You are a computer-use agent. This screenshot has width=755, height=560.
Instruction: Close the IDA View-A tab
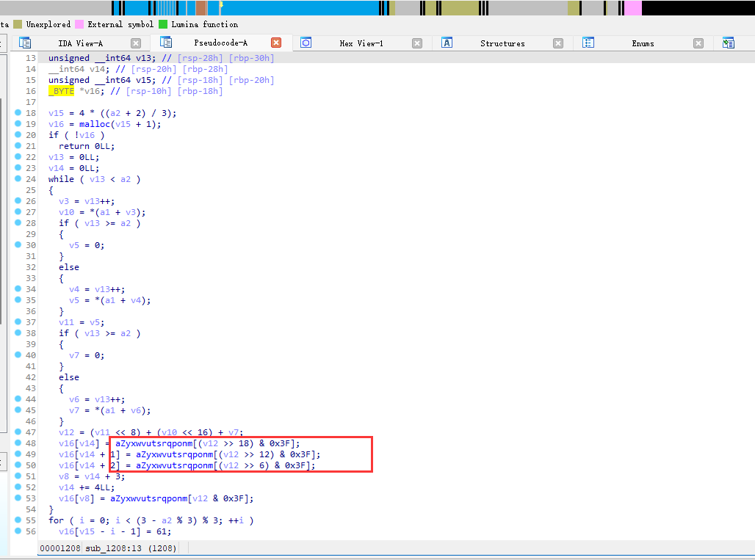tap(136, 43)
